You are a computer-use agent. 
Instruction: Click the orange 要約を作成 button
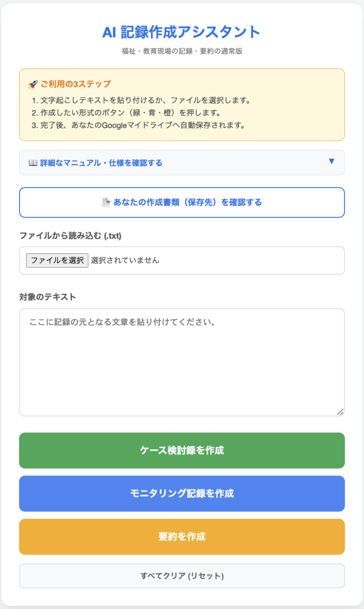[x=182, y=537]
